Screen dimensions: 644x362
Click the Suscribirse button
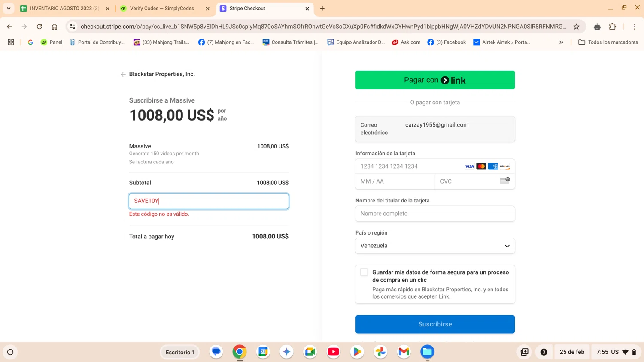point(435,324)
